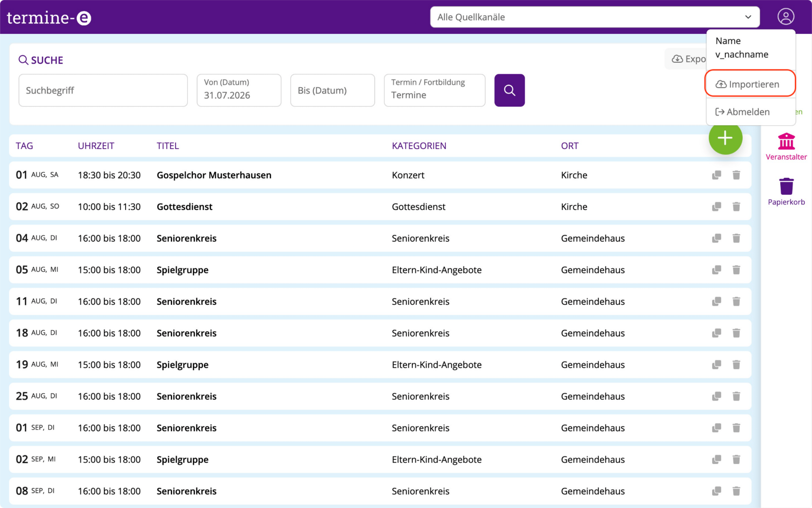The image size is (812, 508).
Task: Select the 08 SEP, DI date cell
Action: coord(35,491)
